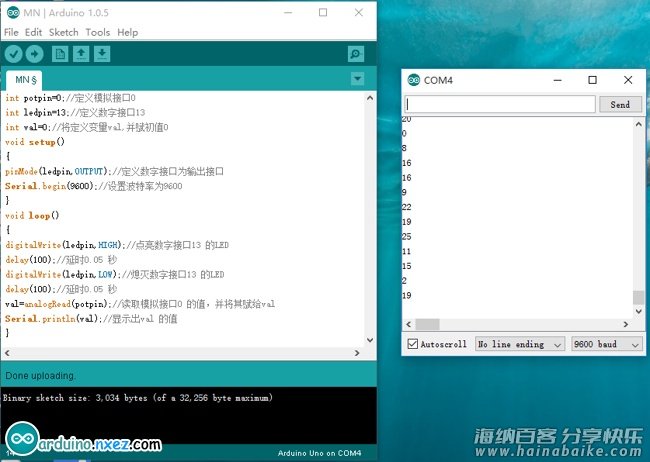Click the value 25 in serial output
The image size is (650, 462).
tap(407, 236)
